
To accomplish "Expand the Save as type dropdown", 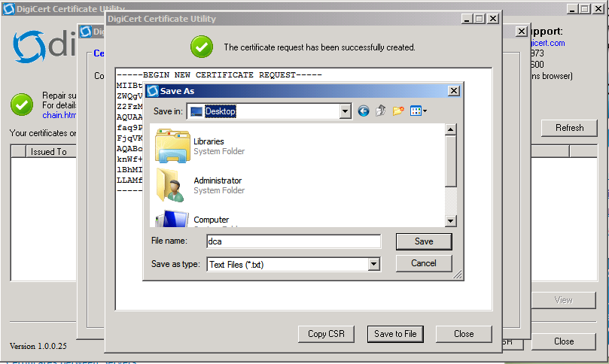I will [x=373, y=265].
